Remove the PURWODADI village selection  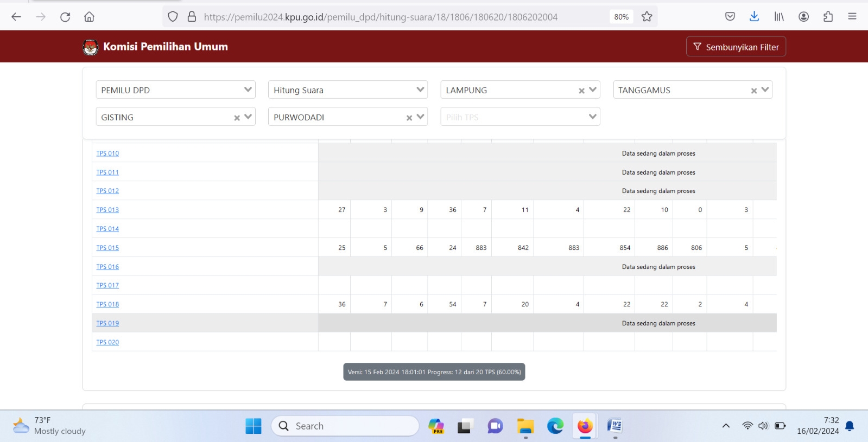coord(409,118)
